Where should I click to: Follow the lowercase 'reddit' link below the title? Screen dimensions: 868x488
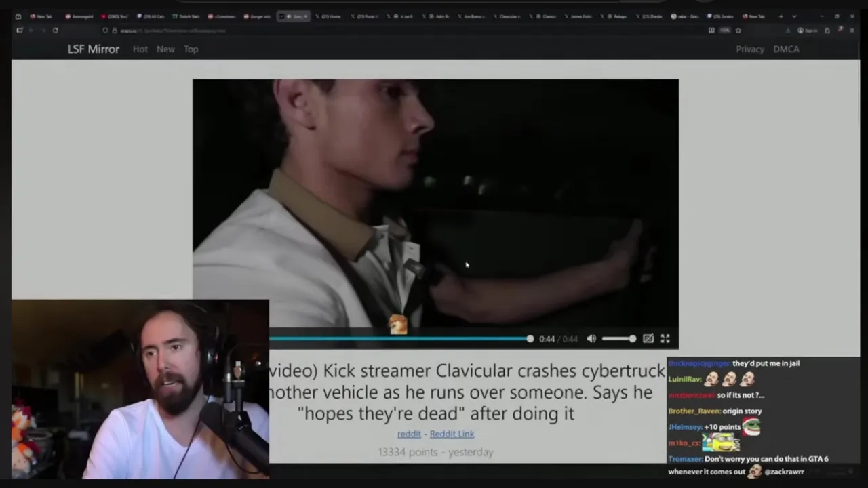tap(409, 434)
